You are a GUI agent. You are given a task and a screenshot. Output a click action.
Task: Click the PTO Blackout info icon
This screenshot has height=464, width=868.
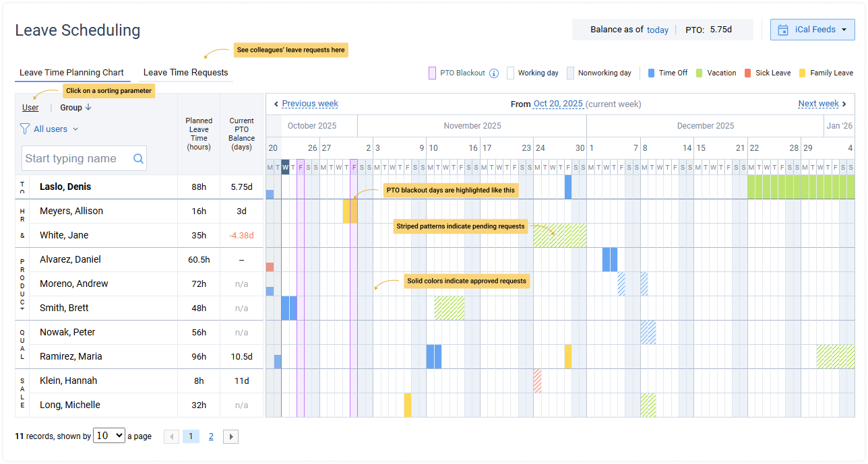(494, 73)
